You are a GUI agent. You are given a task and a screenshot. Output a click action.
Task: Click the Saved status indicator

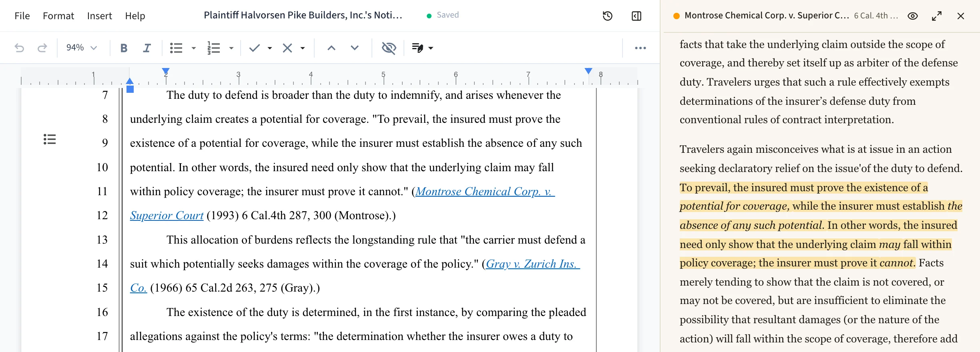443,15
